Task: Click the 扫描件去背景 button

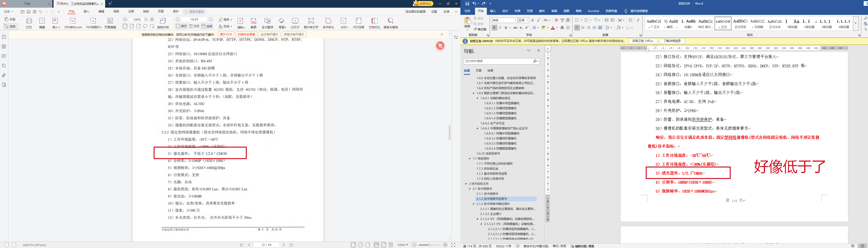Action: [x=246, y=34]
